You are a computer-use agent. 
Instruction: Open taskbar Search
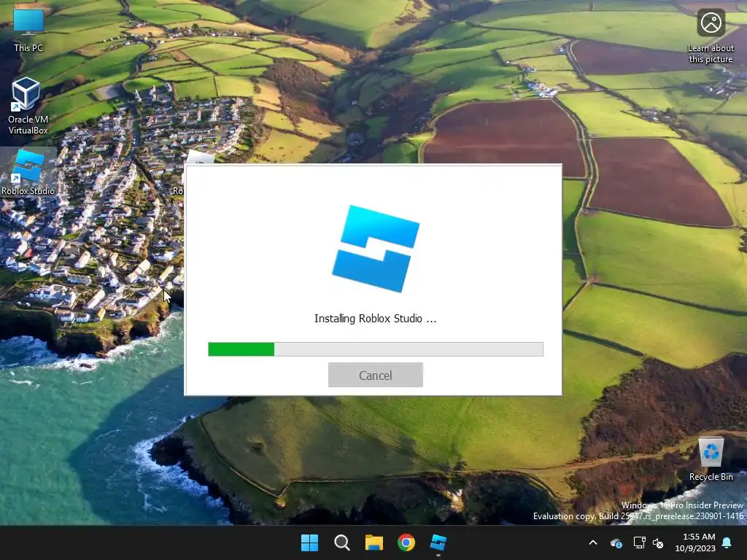coord(341,542)
